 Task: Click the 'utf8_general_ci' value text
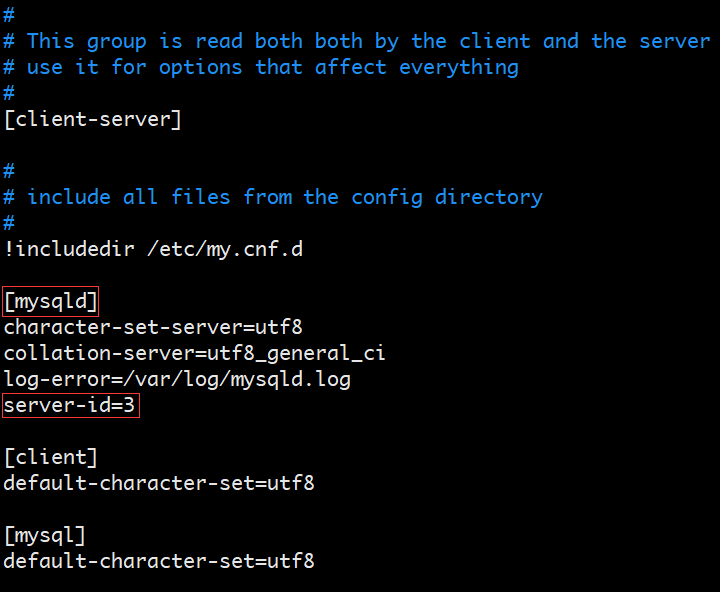[297, 354]
